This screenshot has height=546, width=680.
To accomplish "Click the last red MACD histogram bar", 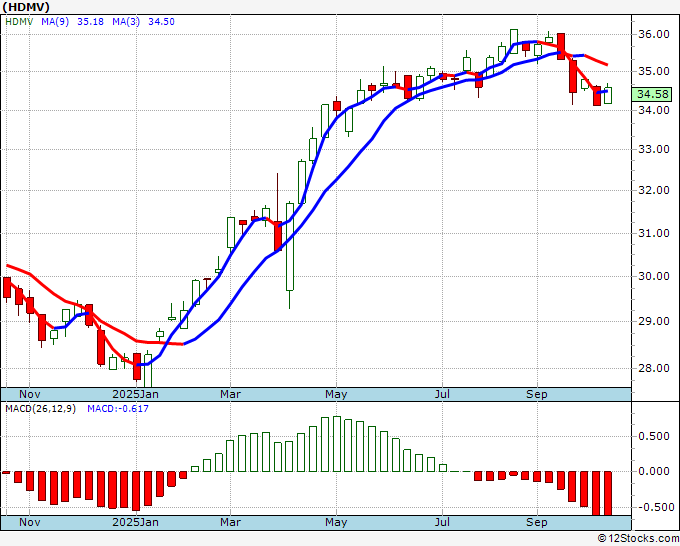I will click(x=608, y=493).
